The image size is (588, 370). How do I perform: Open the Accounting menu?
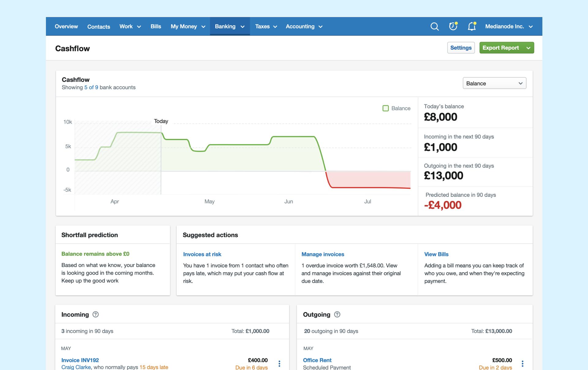click(304, 27)
